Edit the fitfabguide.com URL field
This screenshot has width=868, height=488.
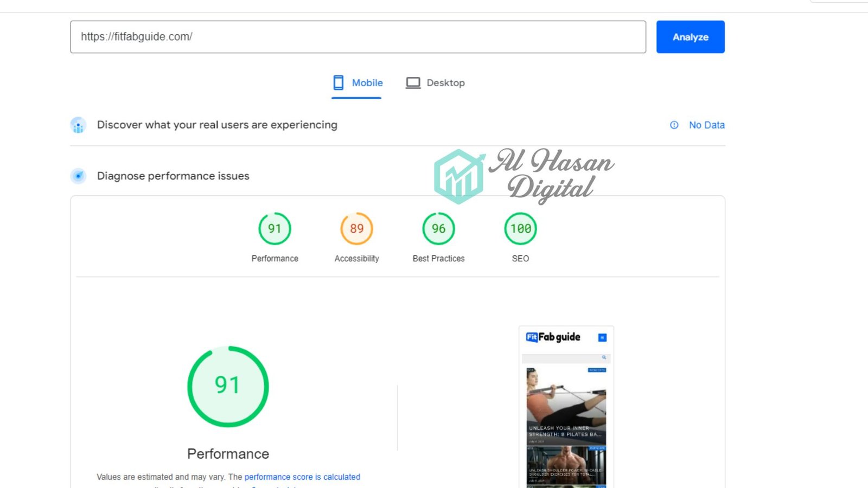tap(358, 37)
